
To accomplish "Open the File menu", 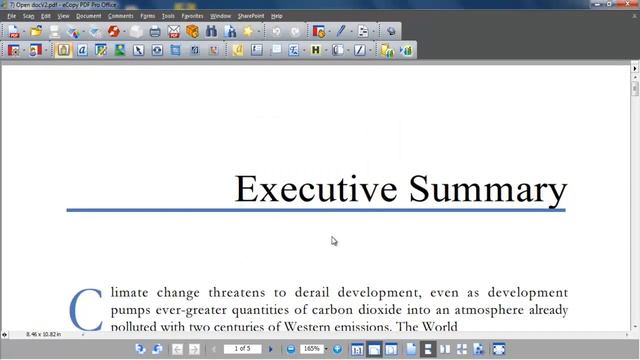I will [x=11, y=16].
